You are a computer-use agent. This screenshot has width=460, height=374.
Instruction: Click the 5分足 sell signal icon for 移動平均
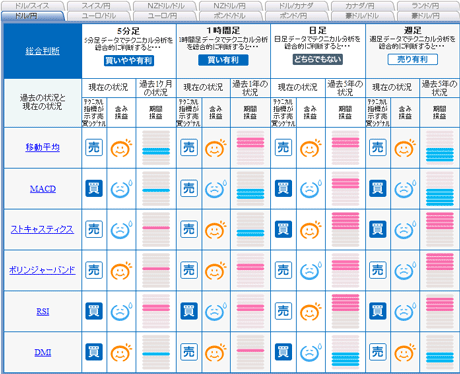pos(94,147)
